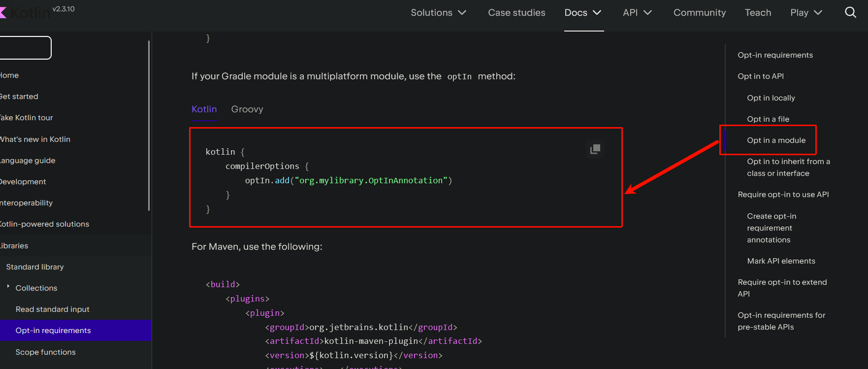The height and width of the screenshot is (369, 868).
Task: Click the sidebar search input box
Action: click(25, 48)
